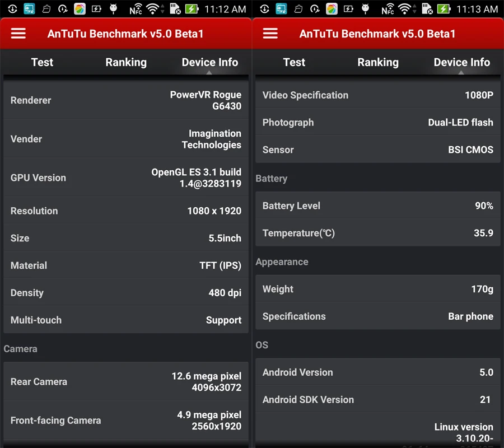Tap Temperature row showing 35.9
This screenshot has width=504, height=448.
[x=378, y=232]
